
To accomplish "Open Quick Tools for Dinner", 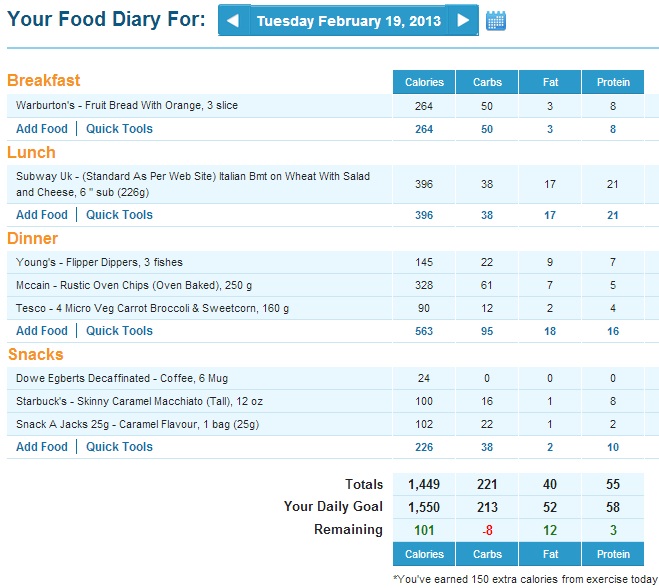I will tap(119, 331).
